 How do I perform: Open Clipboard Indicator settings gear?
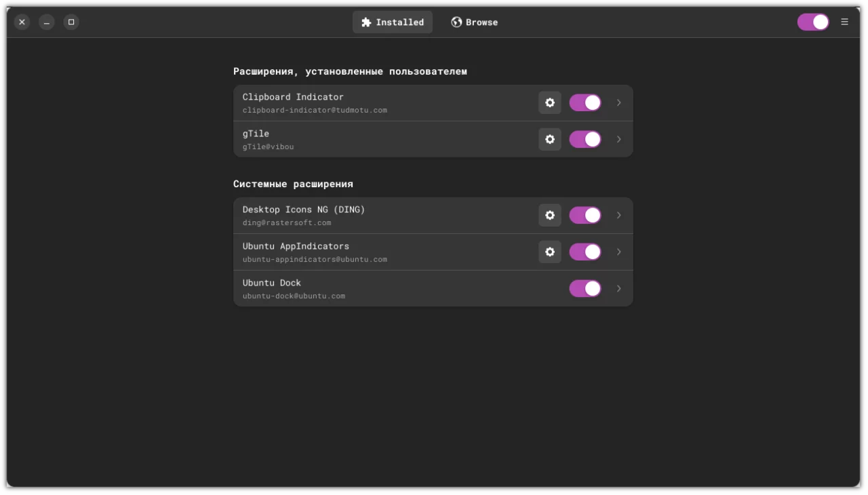pyautogui.click(x=549, y=102)
